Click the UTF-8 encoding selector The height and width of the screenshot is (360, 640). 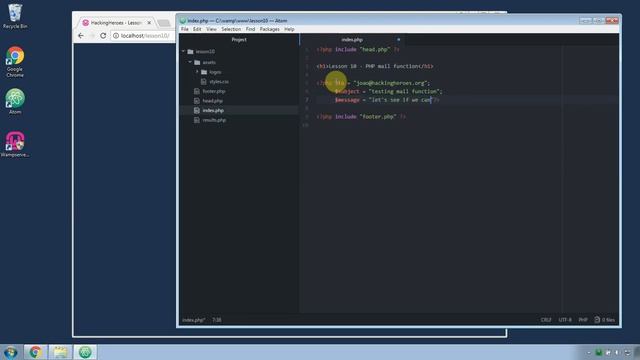pos(565,320)
